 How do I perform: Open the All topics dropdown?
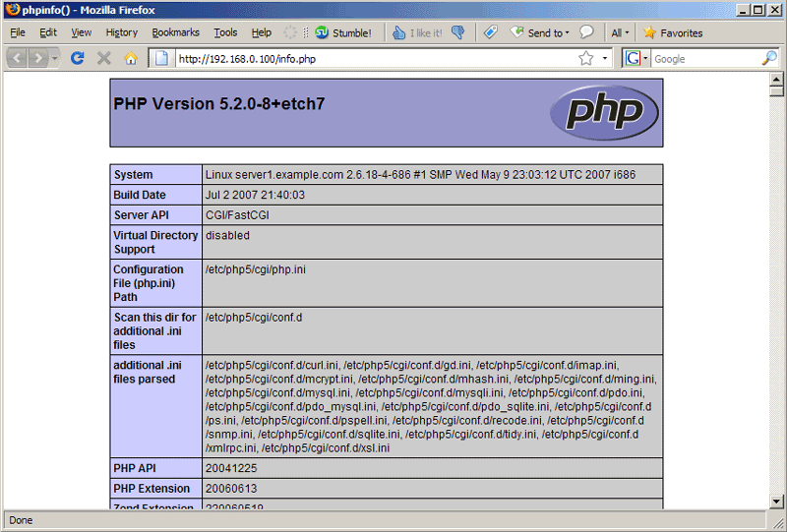[x=620, y=33]
